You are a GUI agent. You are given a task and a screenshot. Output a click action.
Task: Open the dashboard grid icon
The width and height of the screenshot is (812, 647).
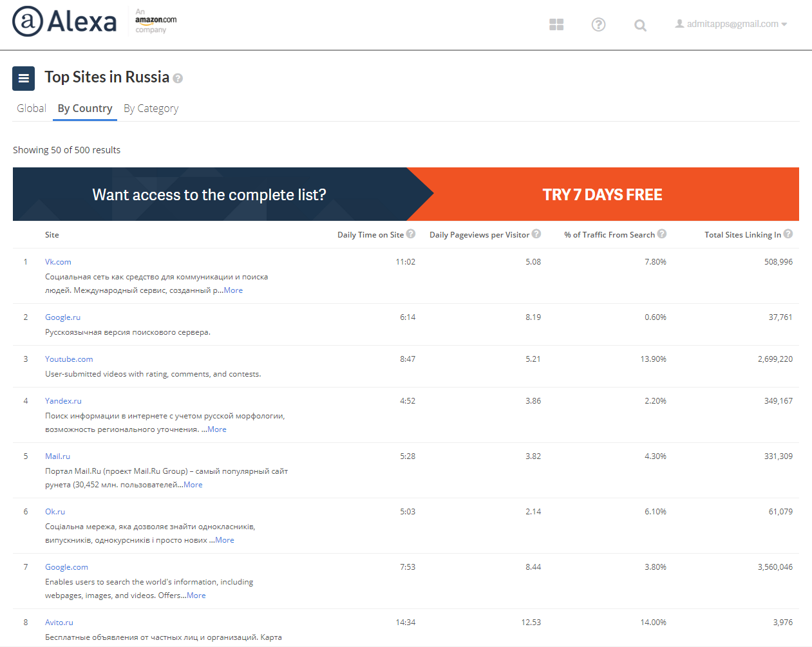556,24
